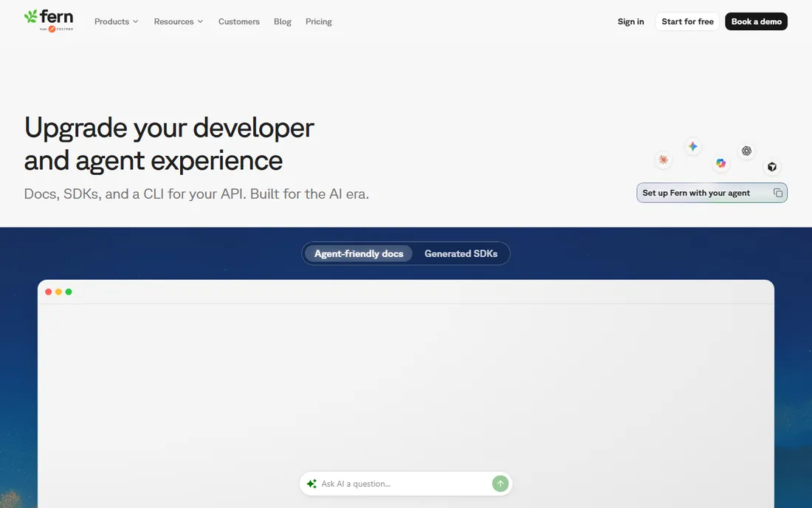The height and width of the screenshot is (508, 812).
Task: Click the yellow dot in the mock window
Action: (58, 292)
